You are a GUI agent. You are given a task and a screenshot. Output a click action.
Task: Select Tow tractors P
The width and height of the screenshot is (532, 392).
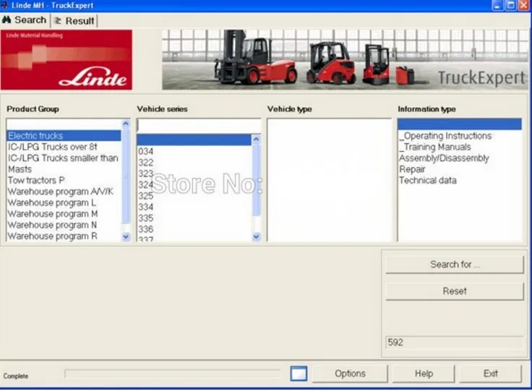pos(64,180)
